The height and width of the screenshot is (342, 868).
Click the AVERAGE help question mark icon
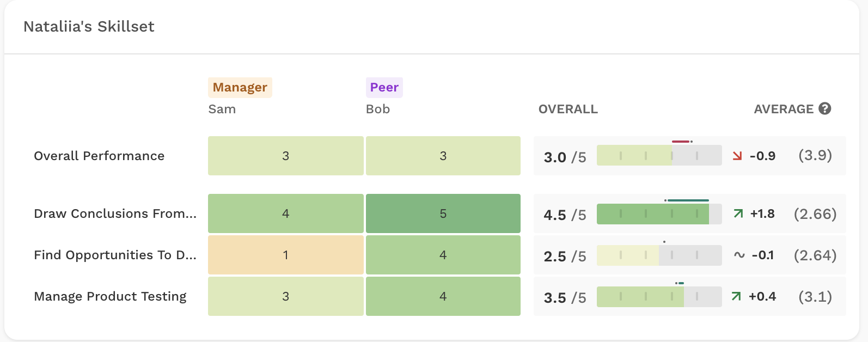(825, 108)
